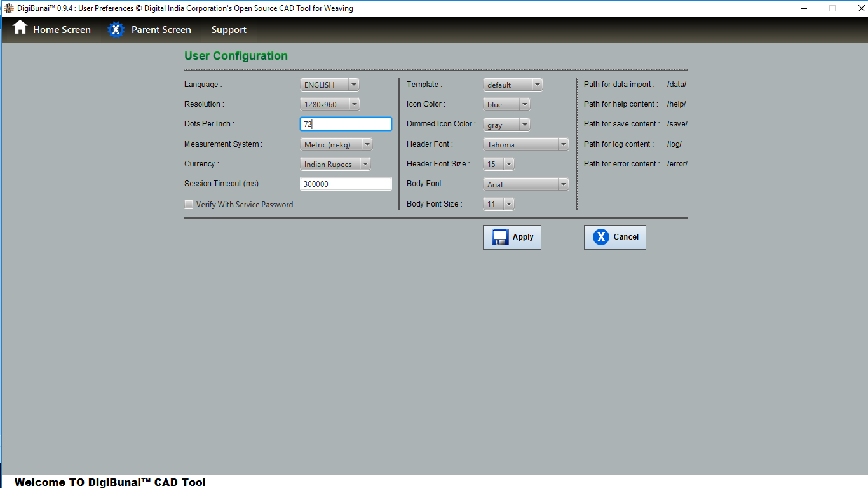Expand the Currency dropdown
868x488 pixels.
pyautogui.click(x=335, y=165)
